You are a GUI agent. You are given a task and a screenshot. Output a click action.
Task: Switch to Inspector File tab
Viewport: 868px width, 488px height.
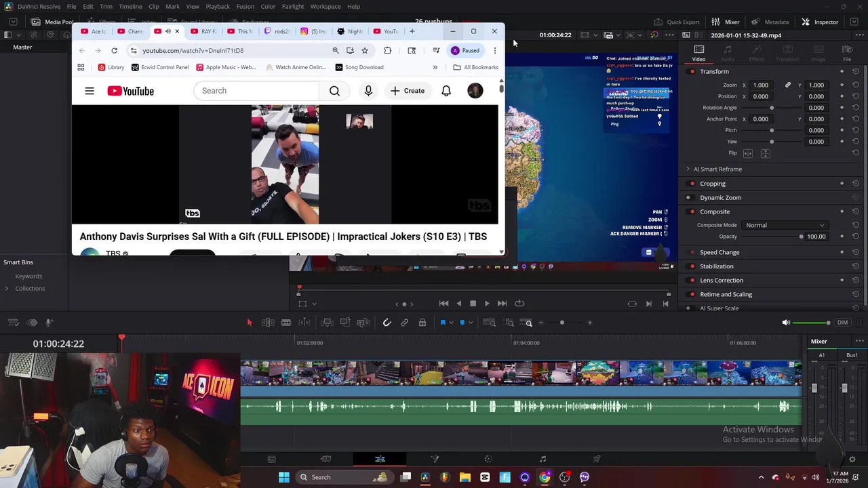point(847,53)
